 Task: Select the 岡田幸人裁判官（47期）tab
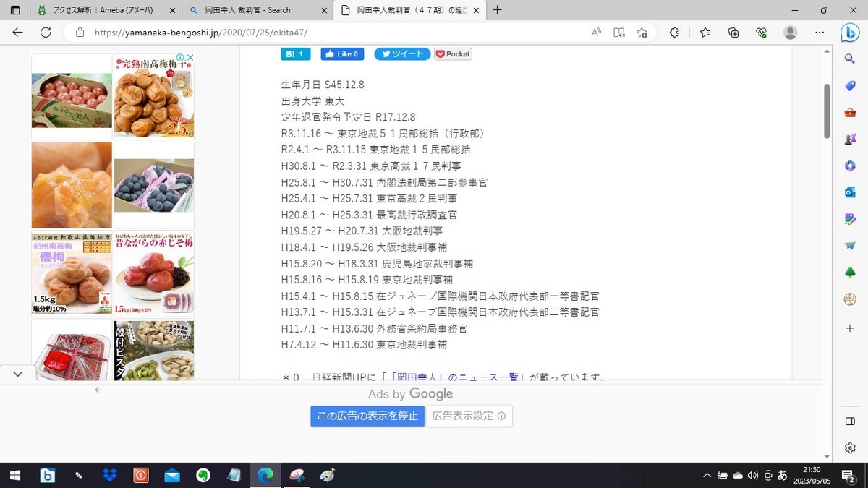(x=409, y=10)
